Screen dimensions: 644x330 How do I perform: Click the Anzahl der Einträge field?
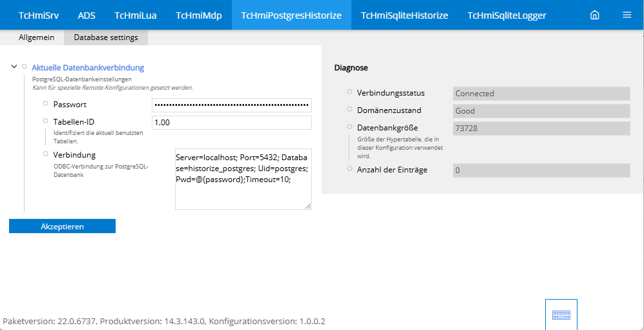click(541, 170)
